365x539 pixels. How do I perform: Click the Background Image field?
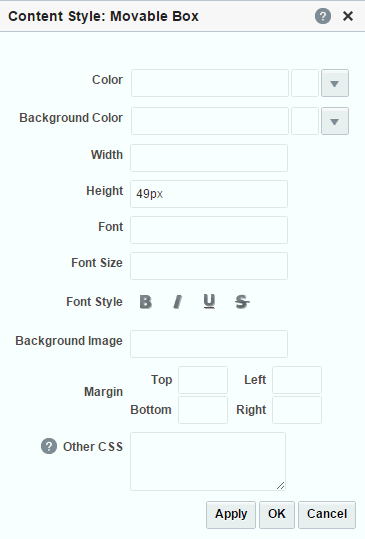coord(209,344)
